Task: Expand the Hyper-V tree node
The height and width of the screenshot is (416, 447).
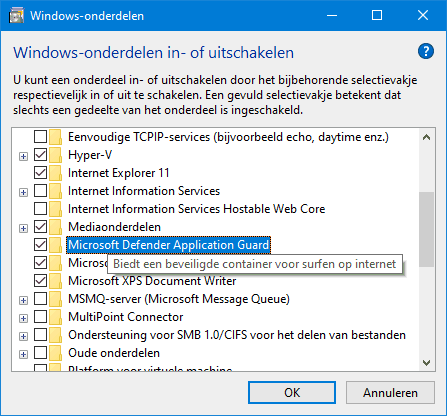Action: pos(23,156)
